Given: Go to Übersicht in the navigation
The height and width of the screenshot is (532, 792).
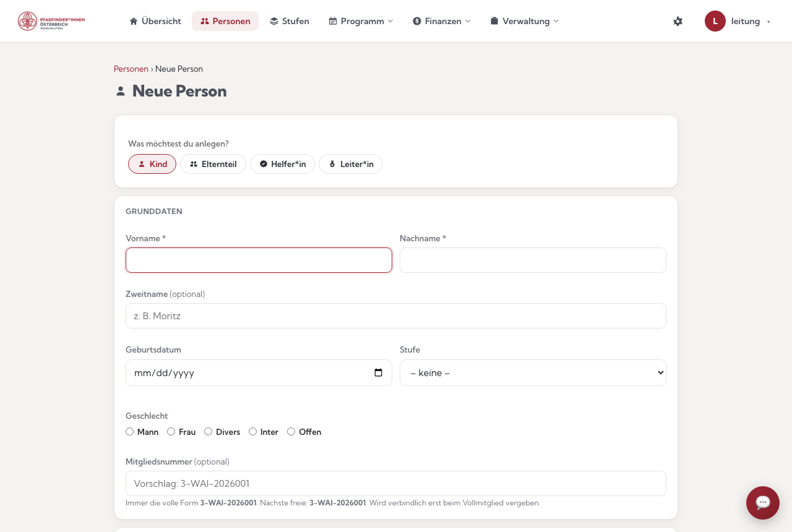Looking at the screenshot, I should pyautogui.click(x=155, y=21).
